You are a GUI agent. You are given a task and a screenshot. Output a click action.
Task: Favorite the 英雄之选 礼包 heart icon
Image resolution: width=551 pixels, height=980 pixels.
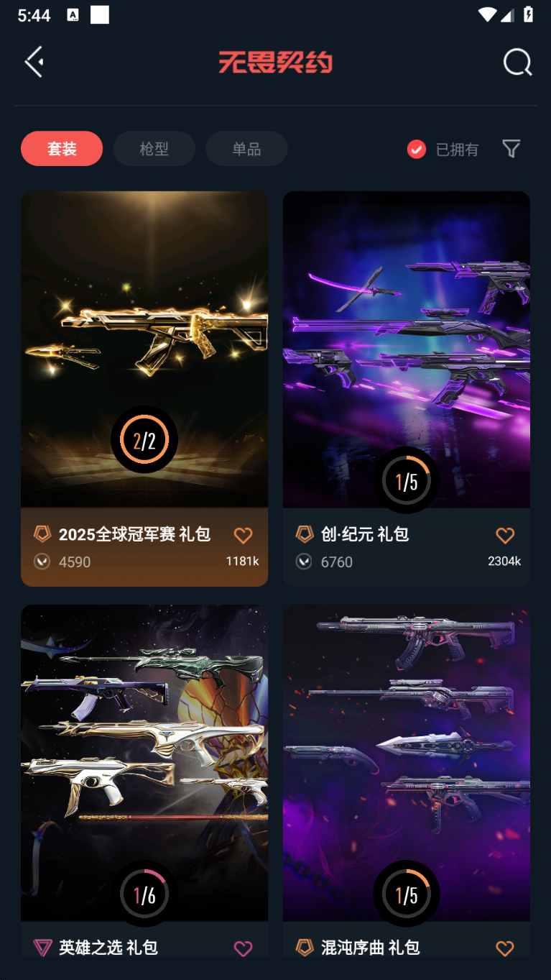(x=244, y=948)
